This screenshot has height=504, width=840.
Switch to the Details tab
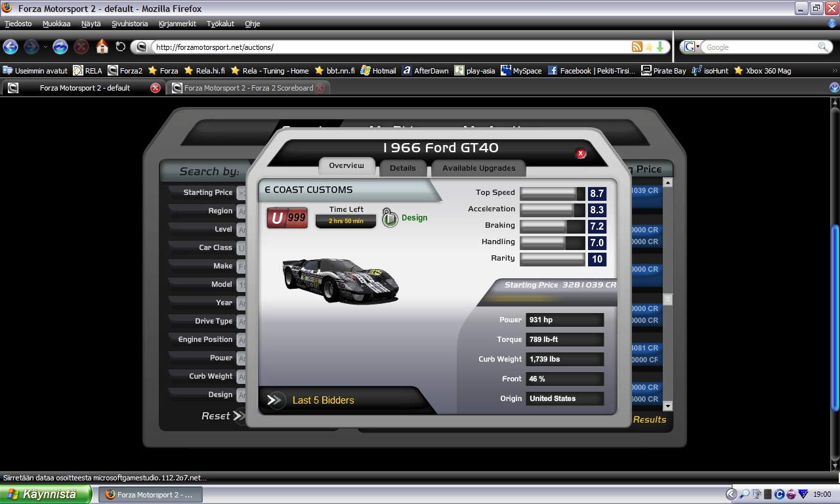(x=402, y=168)
